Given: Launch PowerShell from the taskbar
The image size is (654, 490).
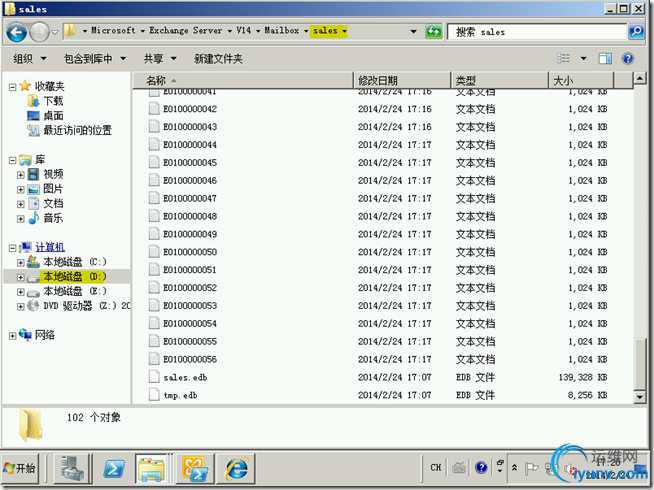Looking at the screenshot, I should coord(114,468).
